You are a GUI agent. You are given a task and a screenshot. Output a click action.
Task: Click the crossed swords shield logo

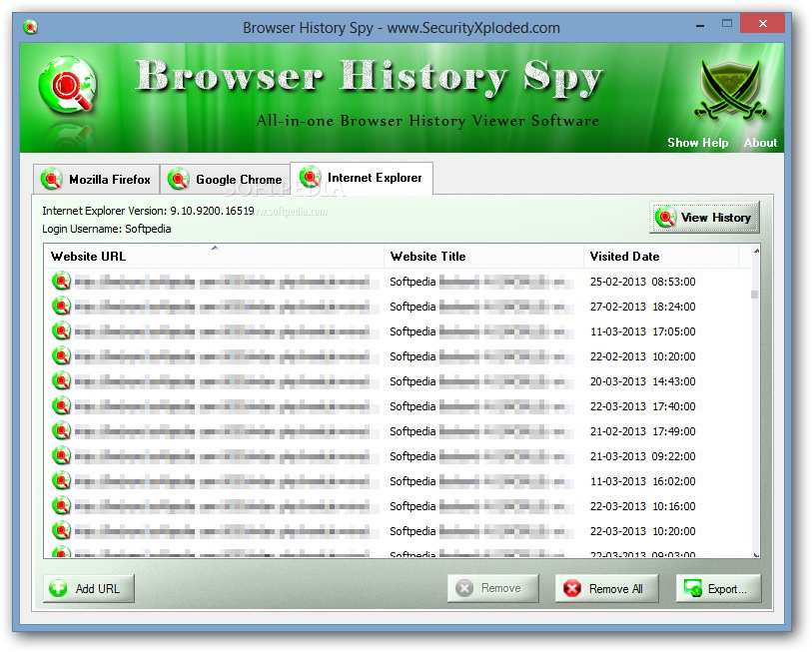(730, 90)
